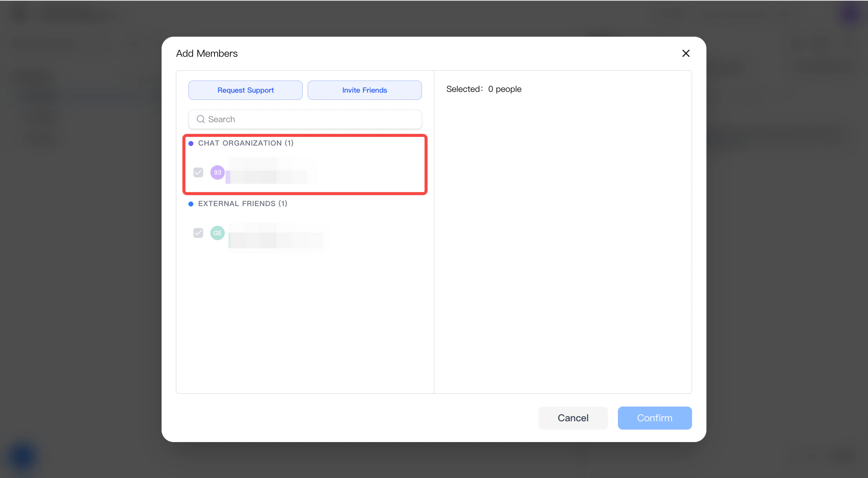Click blue dot beside EXTERNAL FRIENDS
Image resolution: width=868 pixels, height=478 pixels.
[x=191, y=204]
